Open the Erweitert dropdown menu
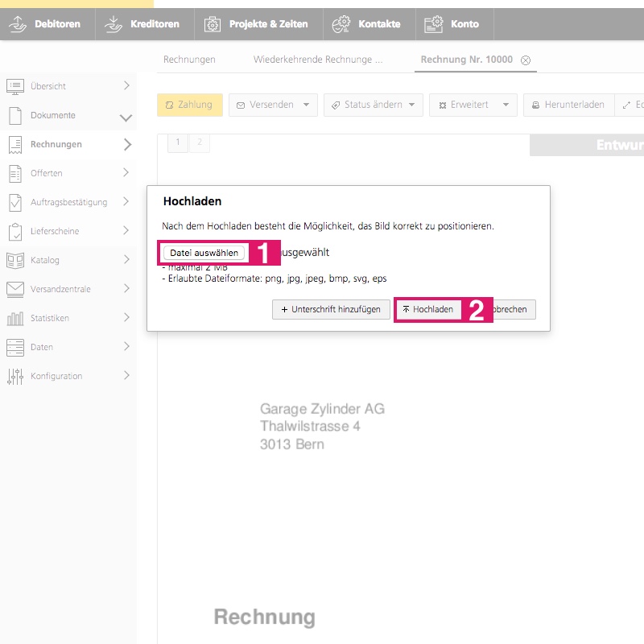 click(473, 105)
